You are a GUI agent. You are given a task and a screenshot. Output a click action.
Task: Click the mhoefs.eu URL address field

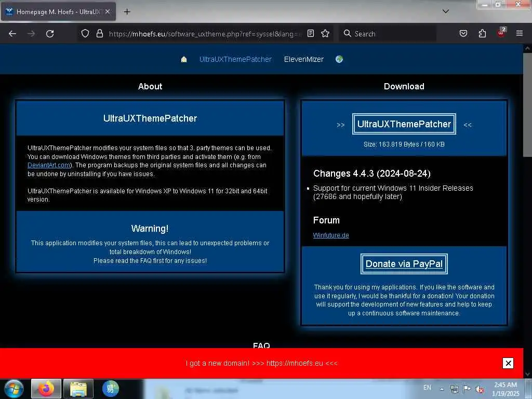pyautogui.click(x=204, y=34)
